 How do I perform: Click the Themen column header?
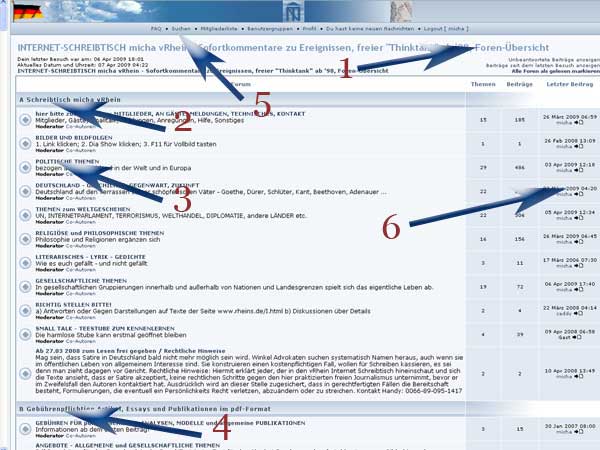(x=483, y=84)
